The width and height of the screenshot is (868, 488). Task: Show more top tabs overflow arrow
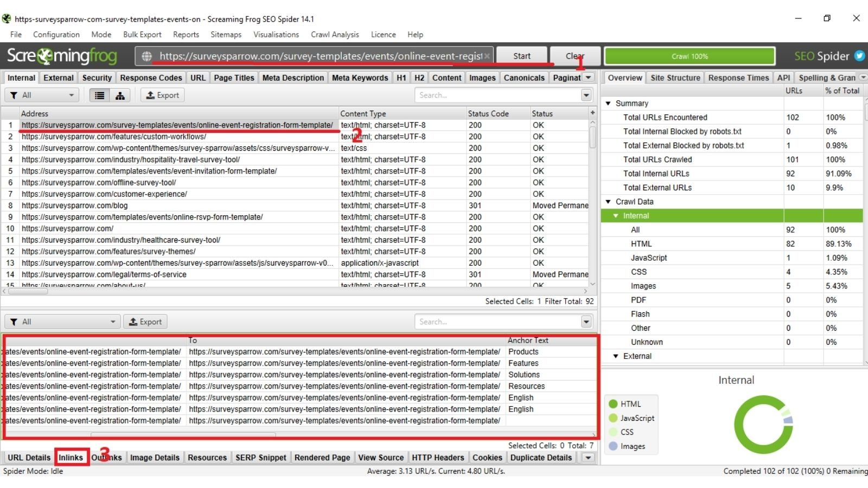point(589,78)
